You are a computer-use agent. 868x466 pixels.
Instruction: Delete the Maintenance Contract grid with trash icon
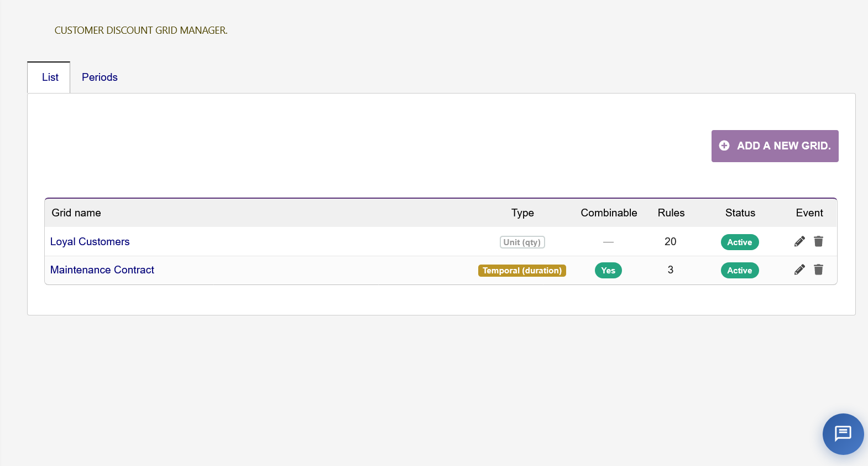point(819,270)
